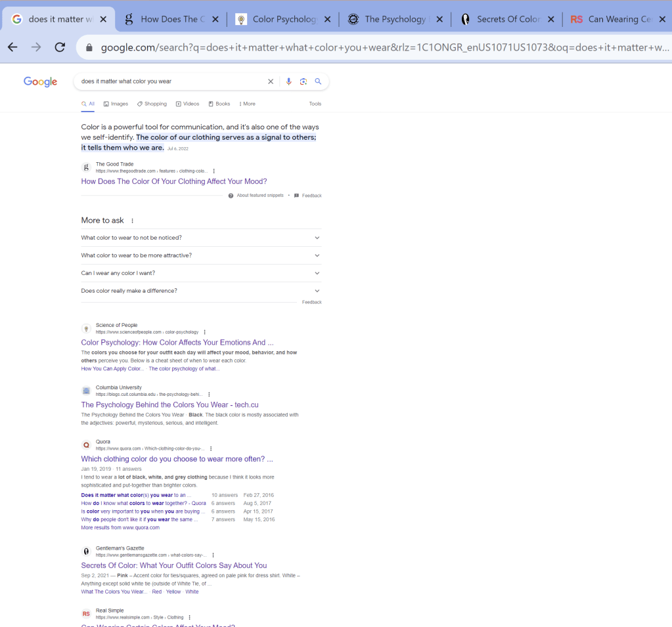The image size is (672, 627).
Task: Switch to the Images search tab
Action: coord(116,104)
